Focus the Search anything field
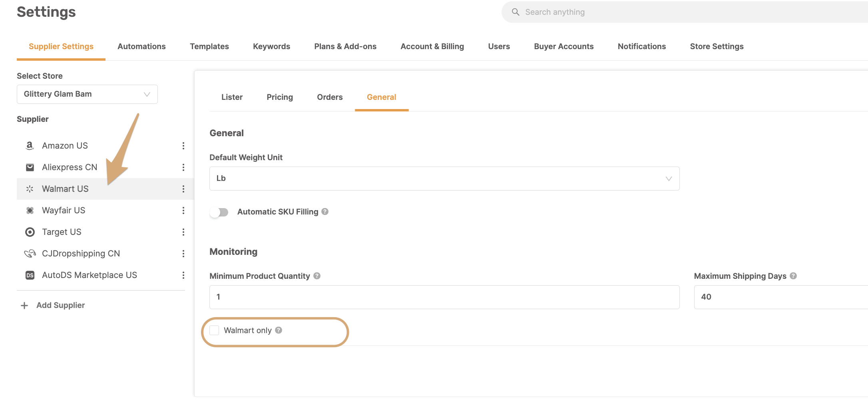Viewport: 868px width, 417px height. (x=685, y=12)
